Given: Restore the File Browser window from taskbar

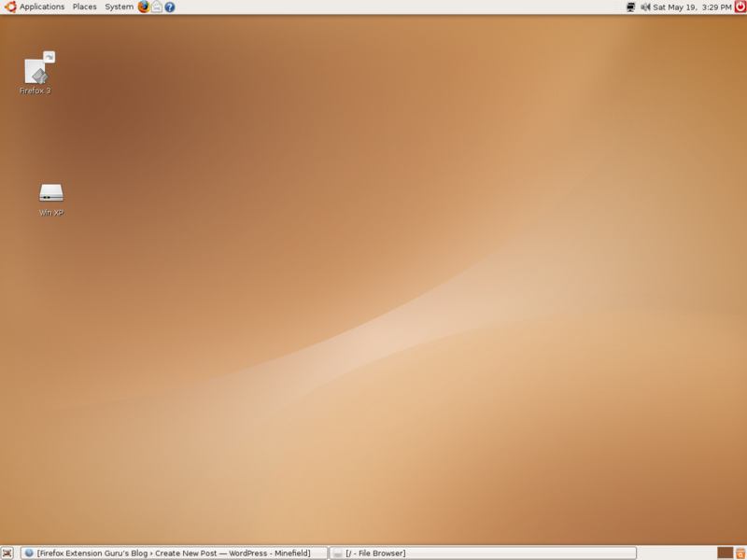Looking at the screenshot, I should pos(483,553).
